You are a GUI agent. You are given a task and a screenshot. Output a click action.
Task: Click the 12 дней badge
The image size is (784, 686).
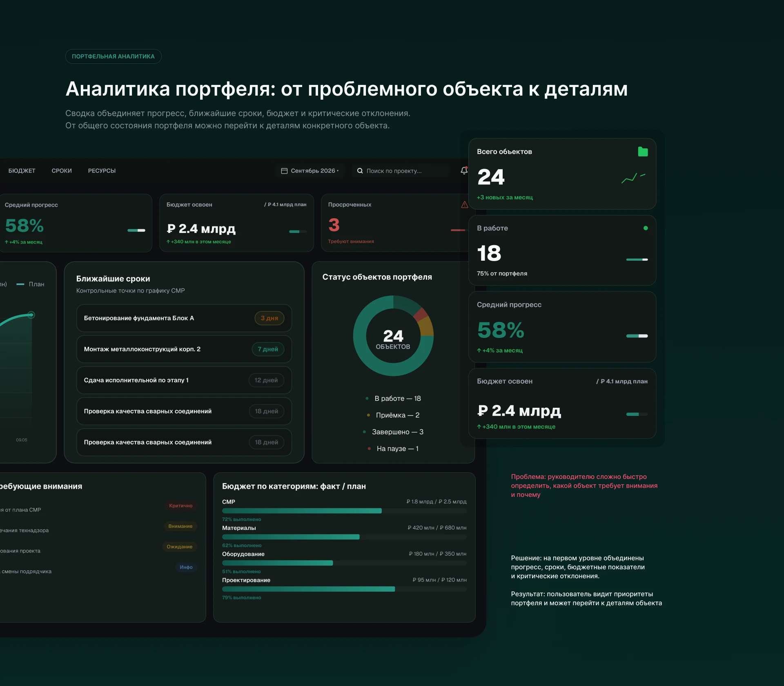tap(266, 380)
